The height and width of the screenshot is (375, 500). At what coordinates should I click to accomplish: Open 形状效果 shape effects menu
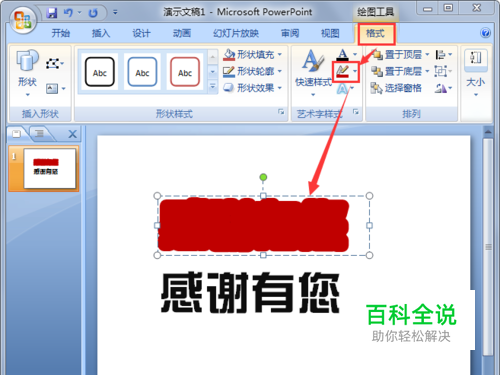pos(252,88)
